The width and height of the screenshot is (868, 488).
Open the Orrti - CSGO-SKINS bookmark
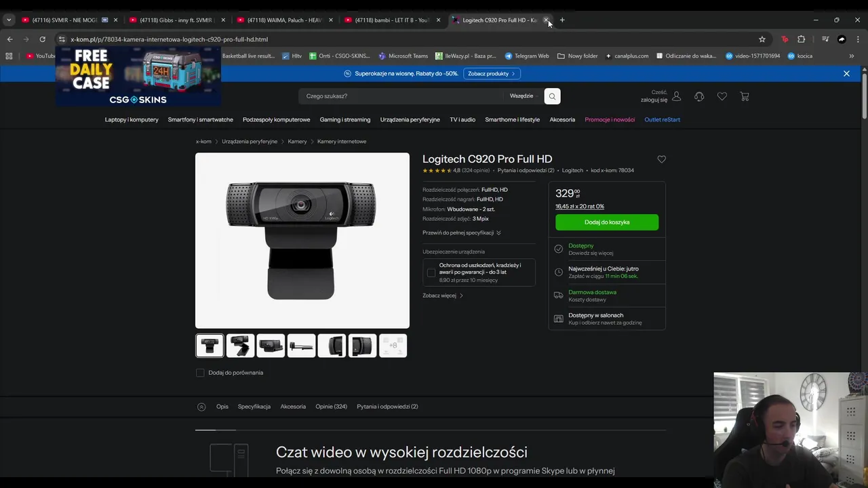click(340, 56)
